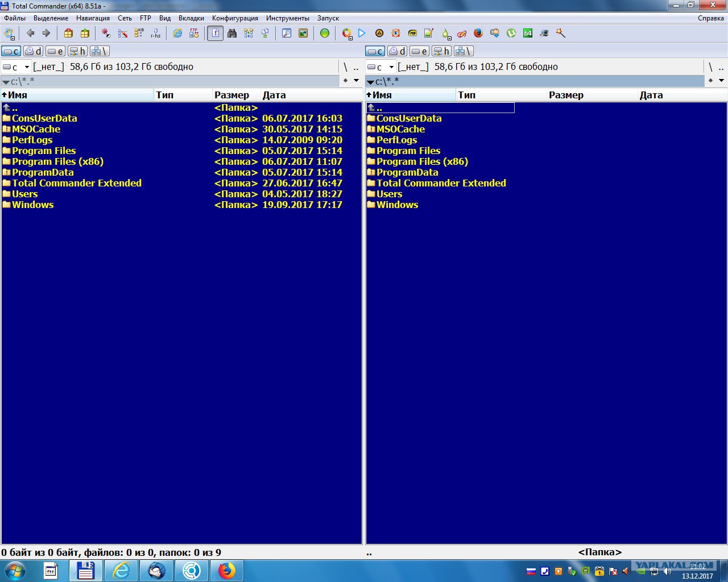
Task: Switch right panel to drive d
Action: pyautogui.click(x=397, y=51)
